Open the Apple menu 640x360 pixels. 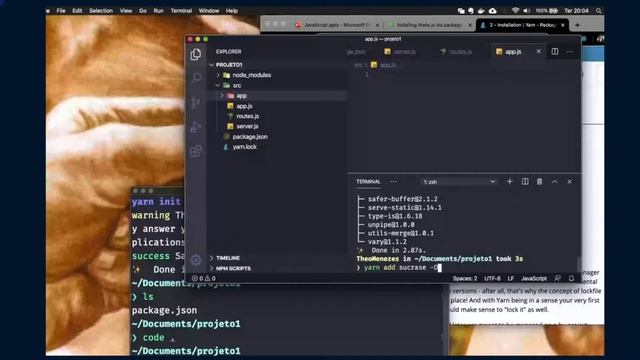(48, 11)
